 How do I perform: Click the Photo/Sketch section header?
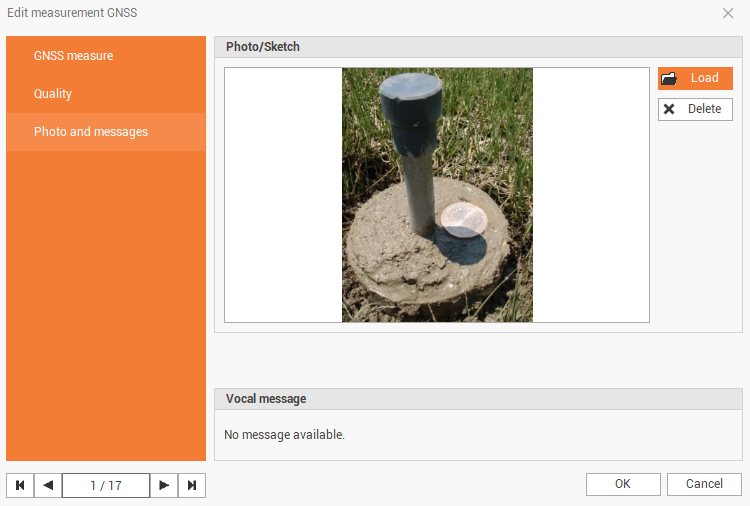click(263, 47)
